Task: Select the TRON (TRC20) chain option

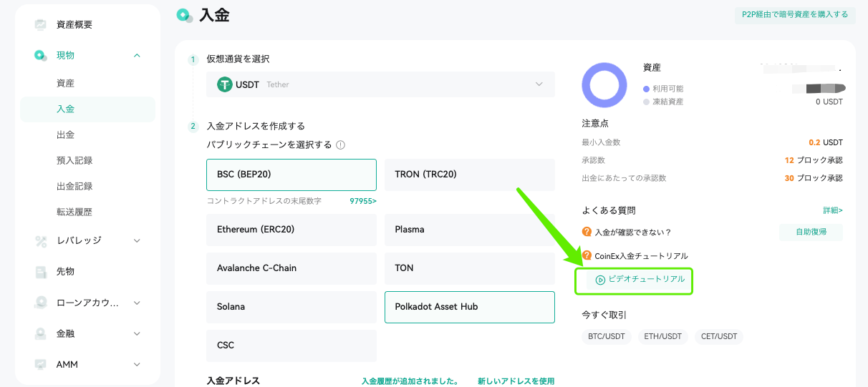Action: (x=470, y=175)
